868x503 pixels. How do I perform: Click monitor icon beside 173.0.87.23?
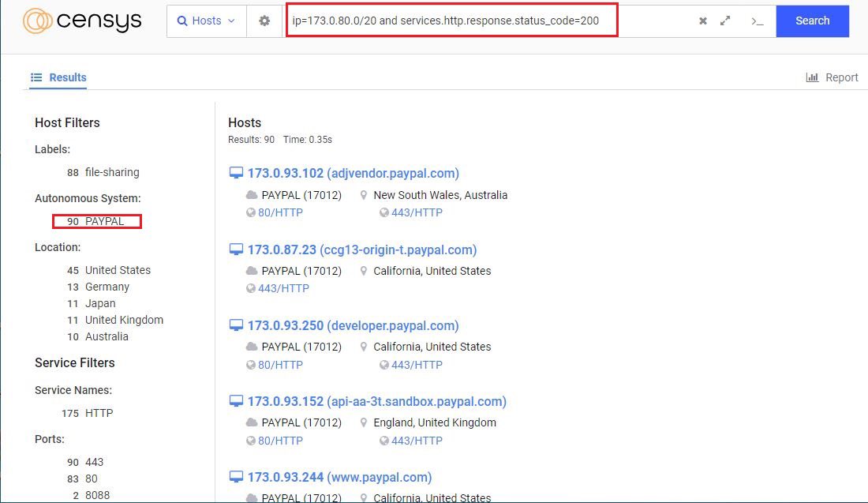[237, 250]
